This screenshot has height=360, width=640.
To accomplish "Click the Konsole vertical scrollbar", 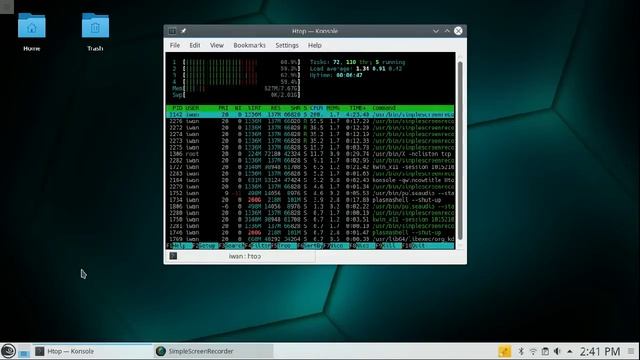I will pyautogui.click(x=460, y=150).
